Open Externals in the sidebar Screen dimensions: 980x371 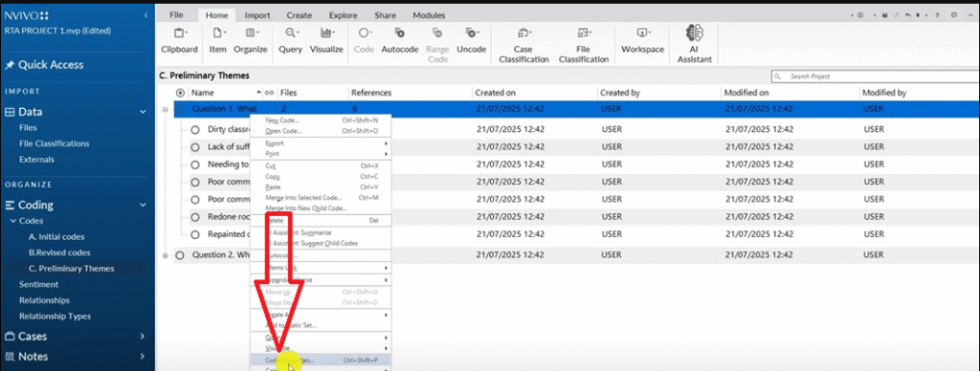pos(36,160)
